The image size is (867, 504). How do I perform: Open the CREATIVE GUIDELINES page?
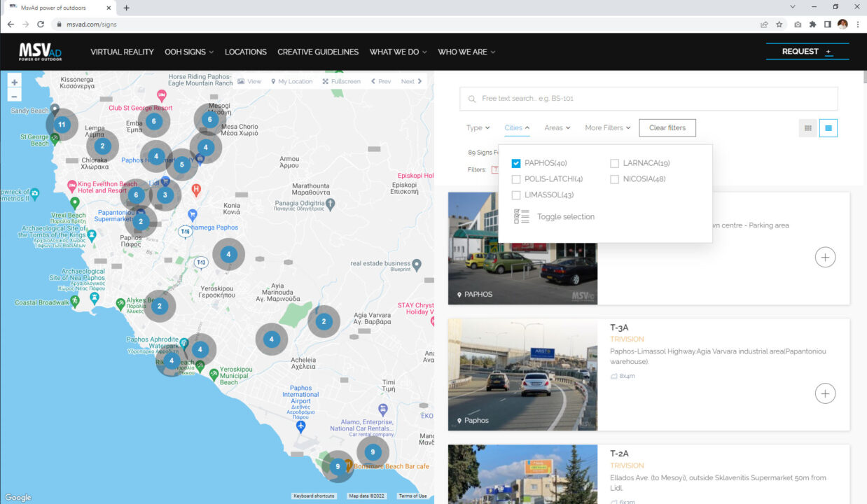point(318,52)
